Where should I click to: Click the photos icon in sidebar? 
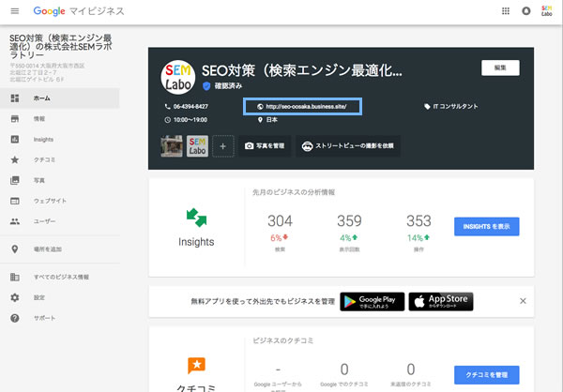click(15, 180)
